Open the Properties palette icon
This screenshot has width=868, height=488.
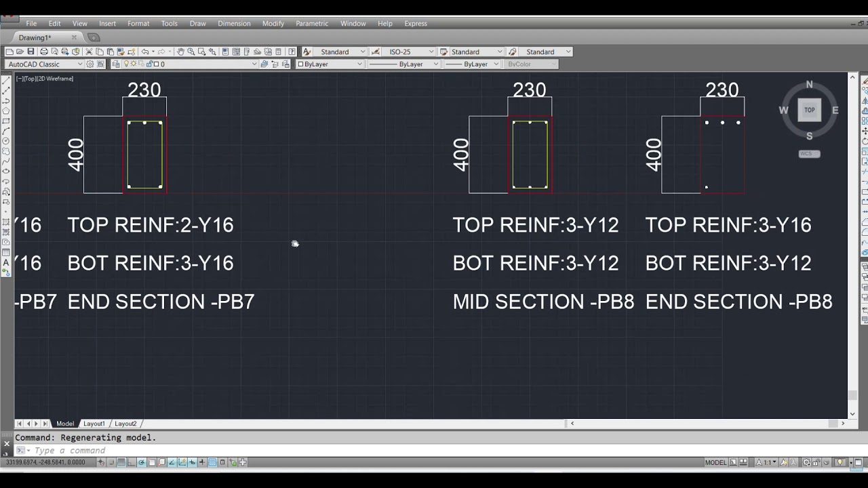click(225, 52)
